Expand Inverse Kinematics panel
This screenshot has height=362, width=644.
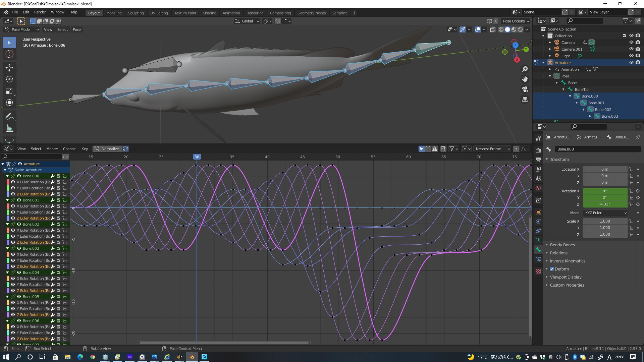[568, 261]
